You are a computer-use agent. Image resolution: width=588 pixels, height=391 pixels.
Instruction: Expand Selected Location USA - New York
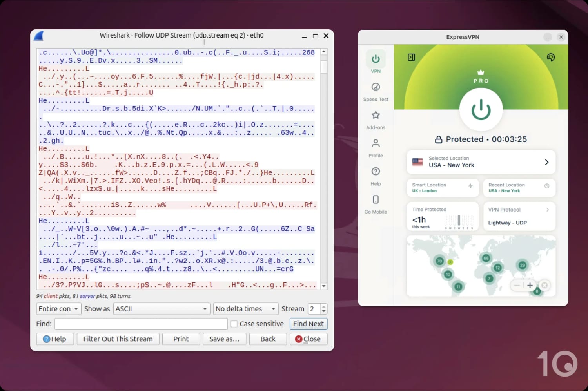coord(481,162)
